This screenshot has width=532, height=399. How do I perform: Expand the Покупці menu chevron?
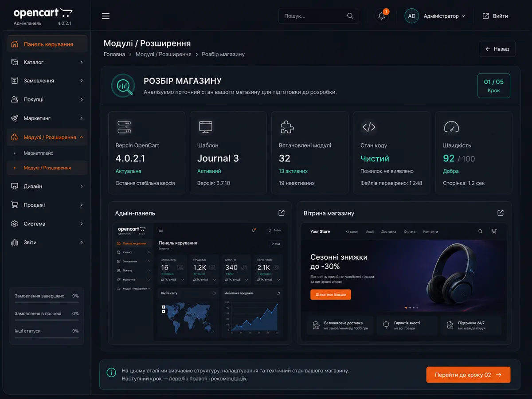coord(82,99)
